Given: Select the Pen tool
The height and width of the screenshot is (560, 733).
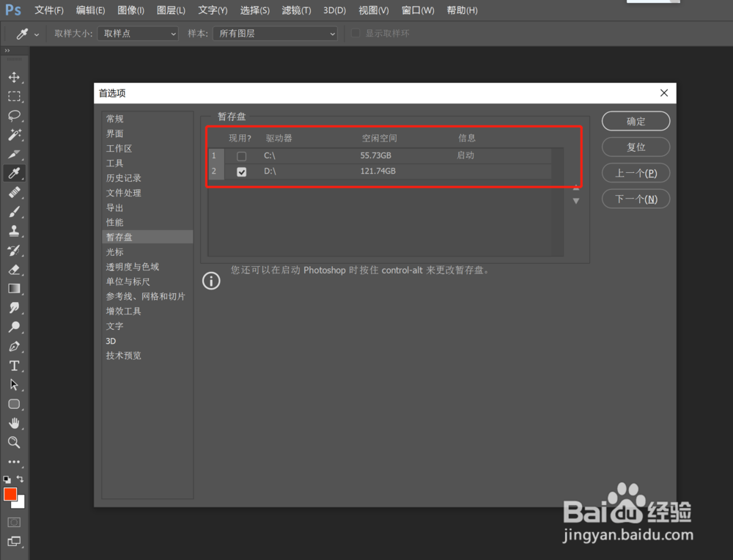Looking at the screenshot, I should click(x=14, y=347).
